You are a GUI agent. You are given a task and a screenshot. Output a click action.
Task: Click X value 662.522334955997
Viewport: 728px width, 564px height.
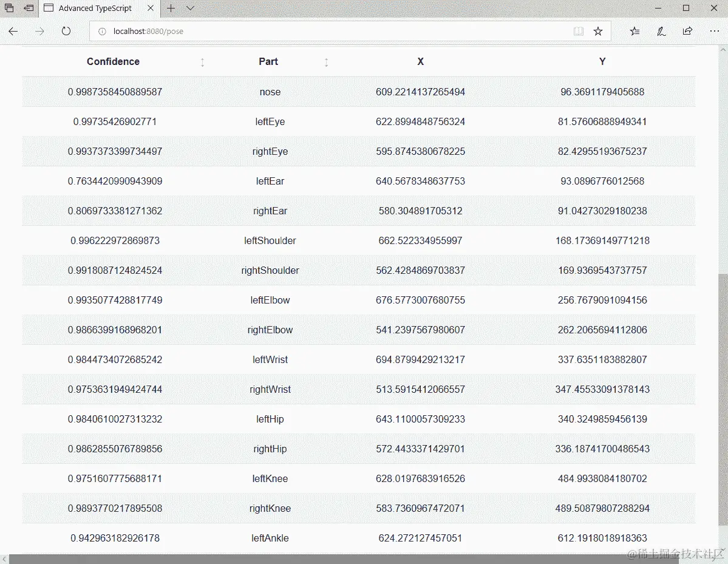click(x=420, y=240)
